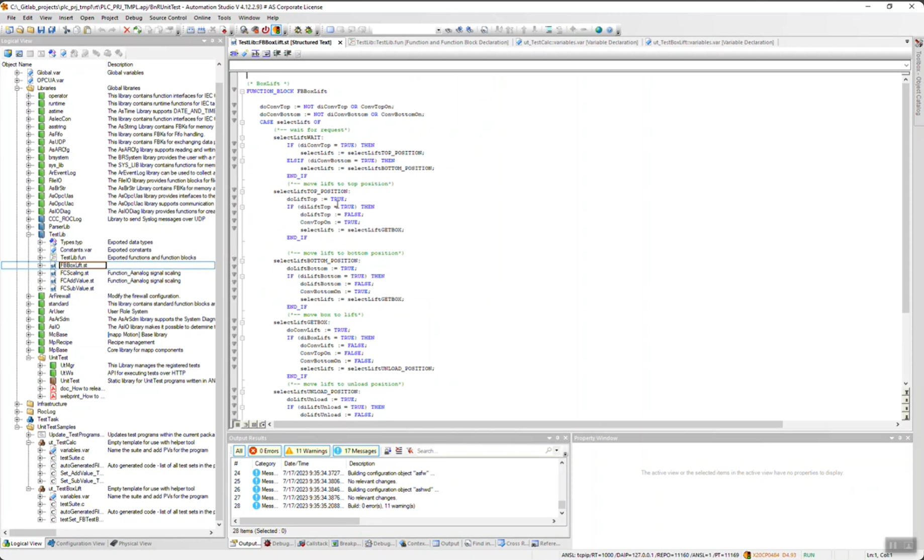Switch to TestLib.fun declaration tab

[429, 42]
